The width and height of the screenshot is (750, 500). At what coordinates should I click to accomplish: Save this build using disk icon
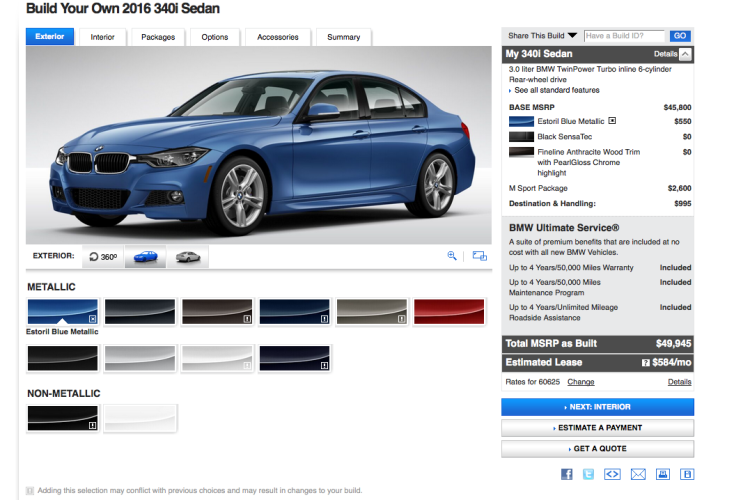pos(687,474)
